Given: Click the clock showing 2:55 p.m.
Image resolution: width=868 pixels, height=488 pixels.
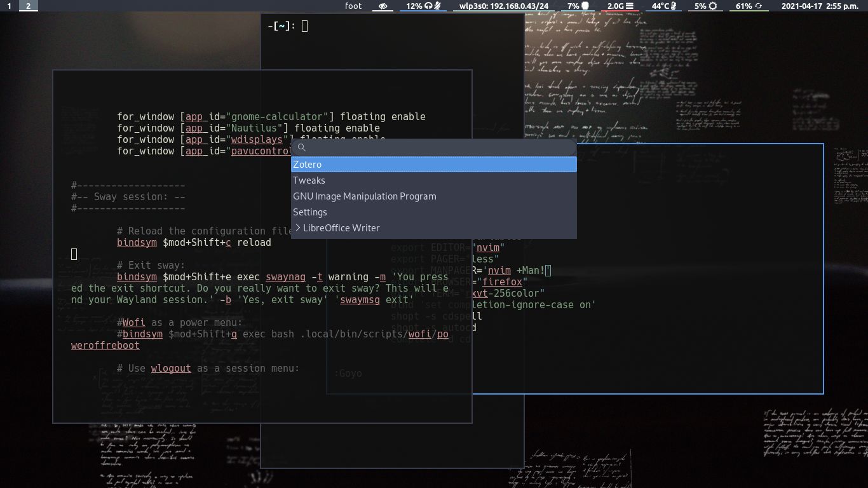Looking at the screenshot, I should point(844,6).
